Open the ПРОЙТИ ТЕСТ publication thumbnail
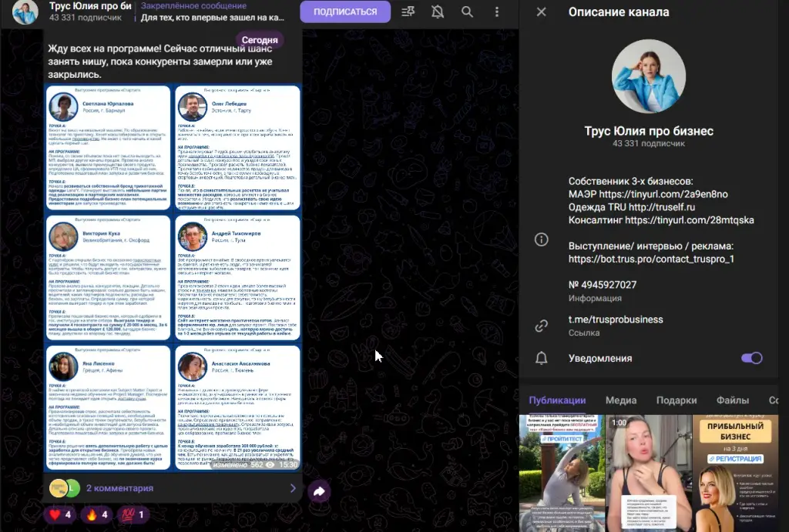This screenshot has height=532, width=789. (x=562, y=473)
